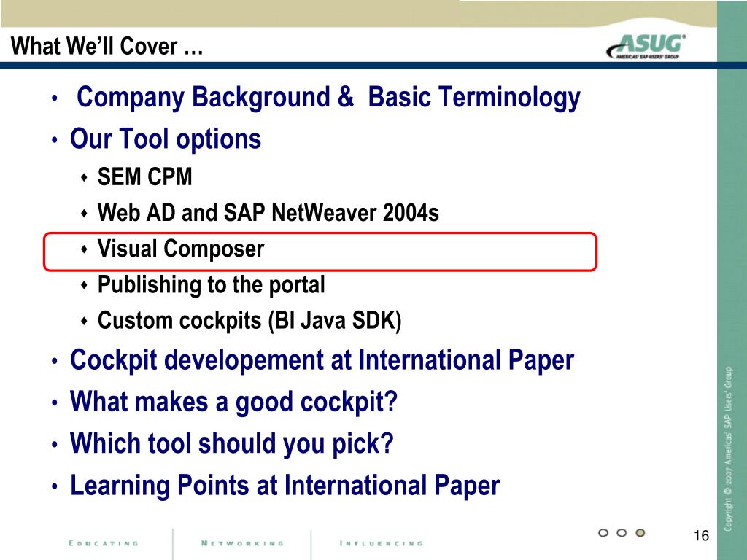The width and height of the screenshot is (747, 560).
Task: Click the slide number 16
Action: pyautogui.click(x=701, y=536)
